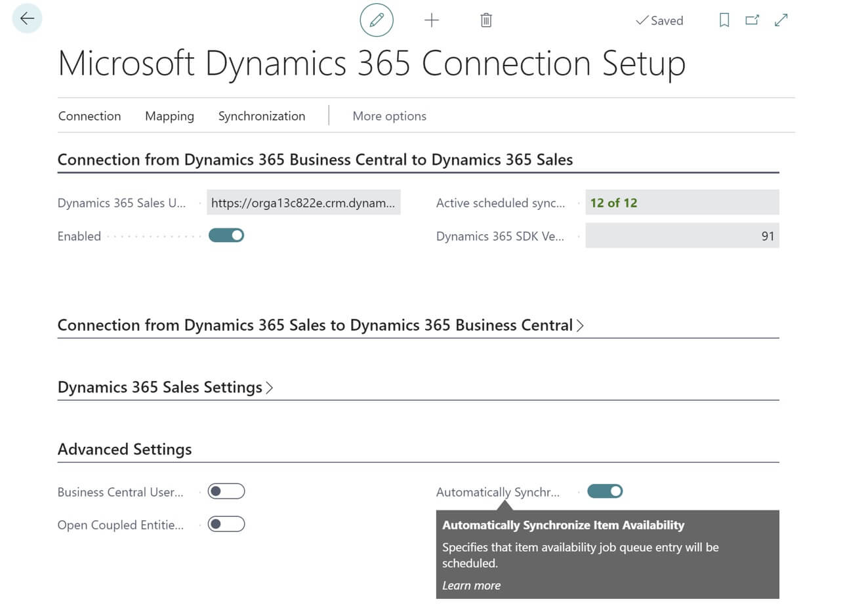Image resolution: width=843 pixels, height=616 pixels.
Task: Click the back arrow icon
Action: (x=27, y=18)
